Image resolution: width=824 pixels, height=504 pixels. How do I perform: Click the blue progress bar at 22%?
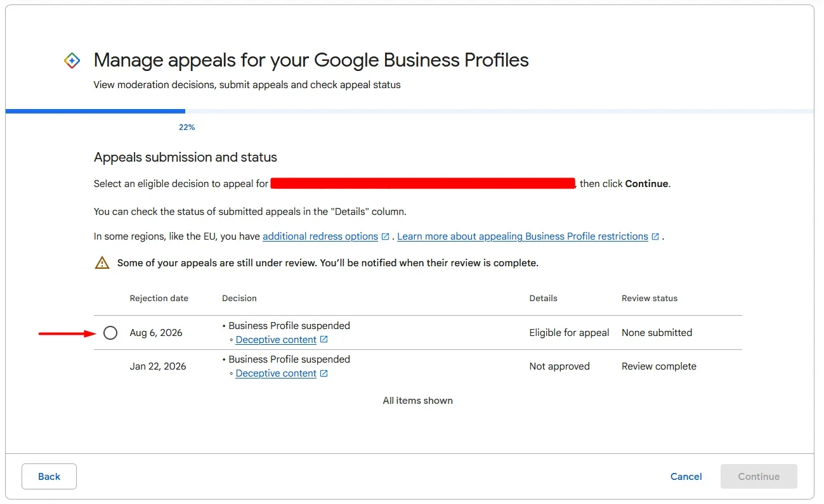point(95,112)
